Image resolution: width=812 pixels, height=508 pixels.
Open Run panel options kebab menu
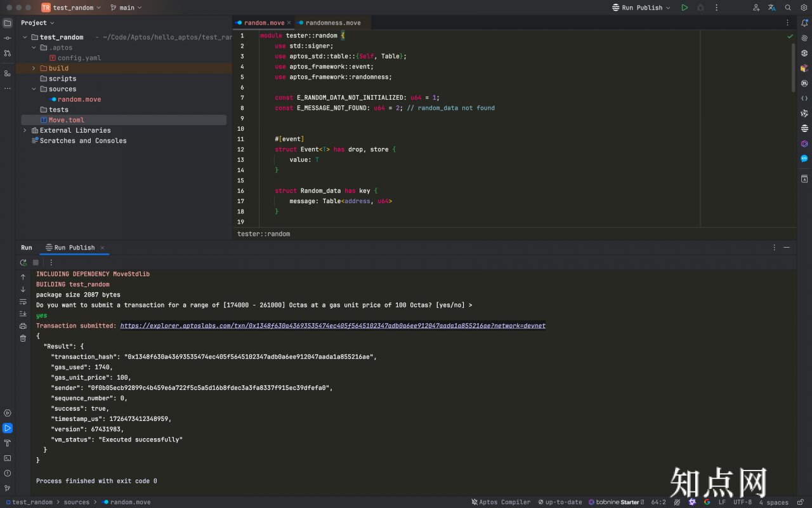pos(775,248)
